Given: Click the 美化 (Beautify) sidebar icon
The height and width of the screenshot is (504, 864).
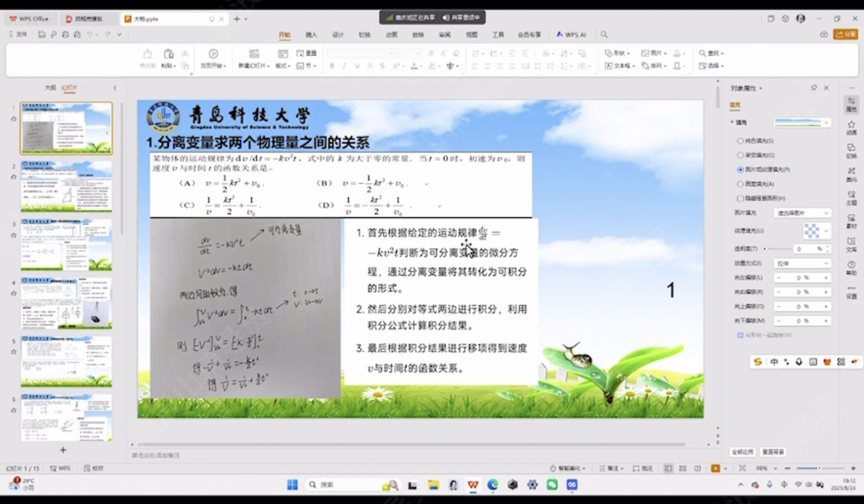Looking at the screenshot, I should click(x=851, y=174).
